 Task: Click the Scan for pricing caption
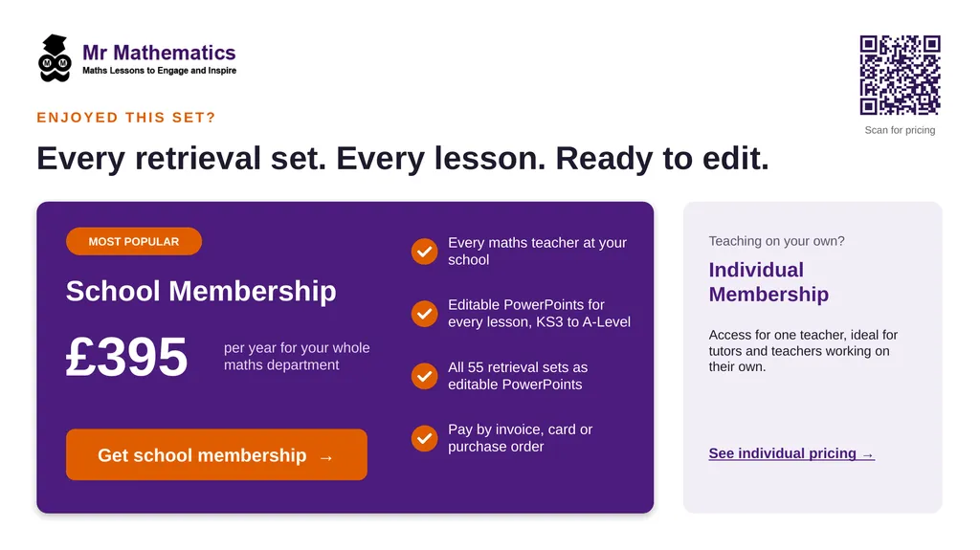click(900, 130)
